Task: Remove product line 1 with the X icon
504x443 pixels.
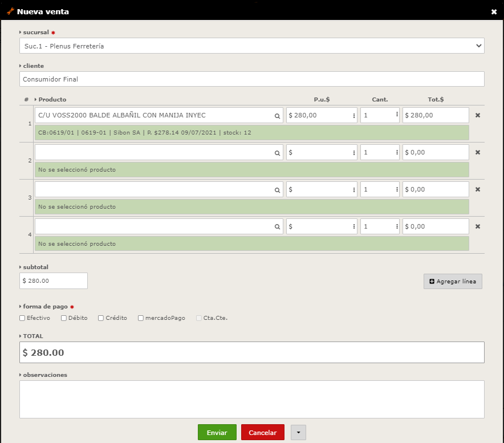Action: 478,115
